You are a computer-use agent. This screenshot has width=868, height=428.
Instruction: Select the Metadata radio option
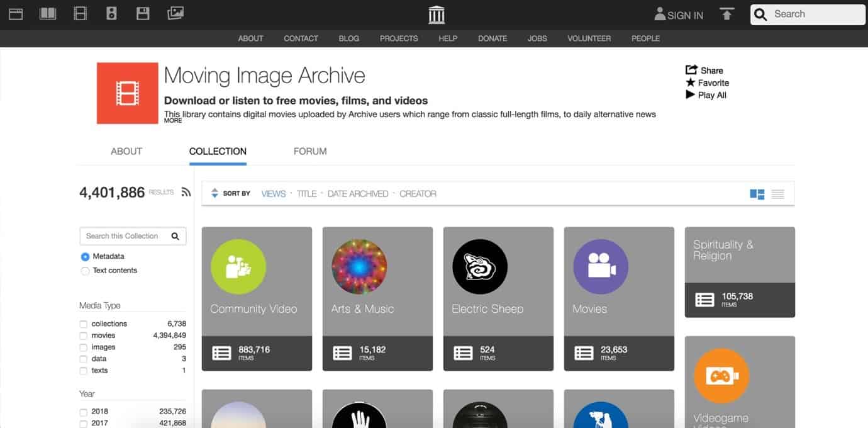(85, 257)
